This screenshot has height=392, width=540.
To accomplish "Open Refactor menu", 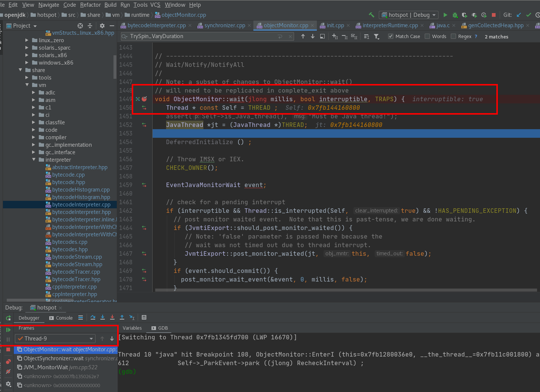I will [90, 5].
